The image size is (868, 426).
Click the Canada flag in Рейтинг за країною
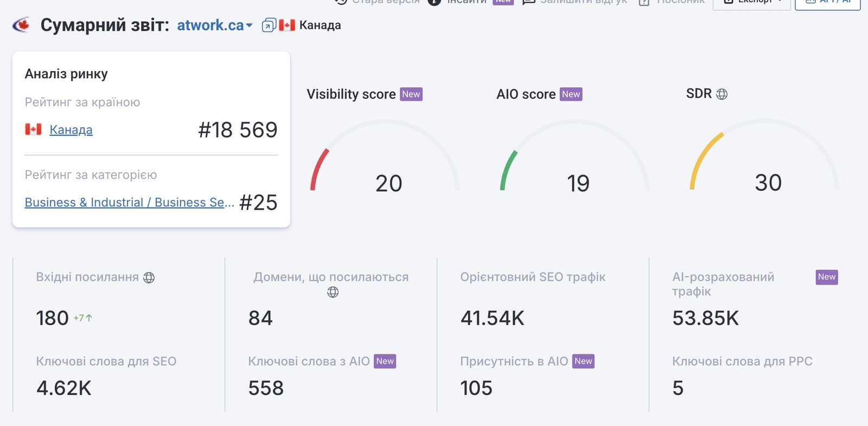point(33,129)
